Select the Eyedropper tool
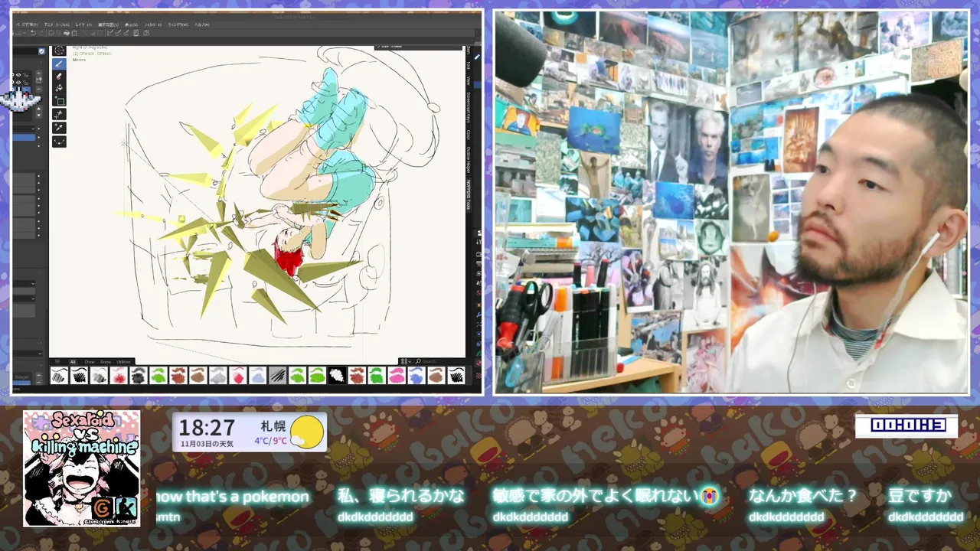The width and height of the screenshot is (980, 551). pos(59,127)
